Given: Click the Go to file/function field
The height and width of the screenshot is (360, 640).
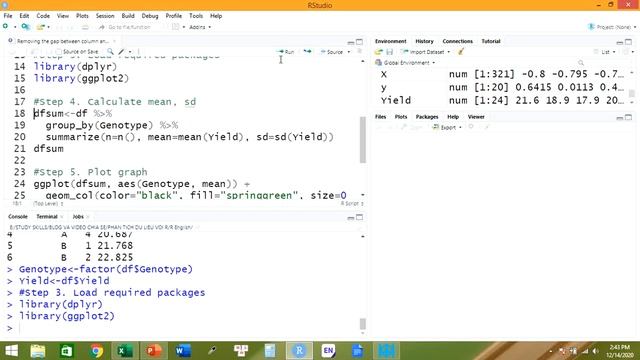Looking at the screenshot, I should click(x=129, y=27).
